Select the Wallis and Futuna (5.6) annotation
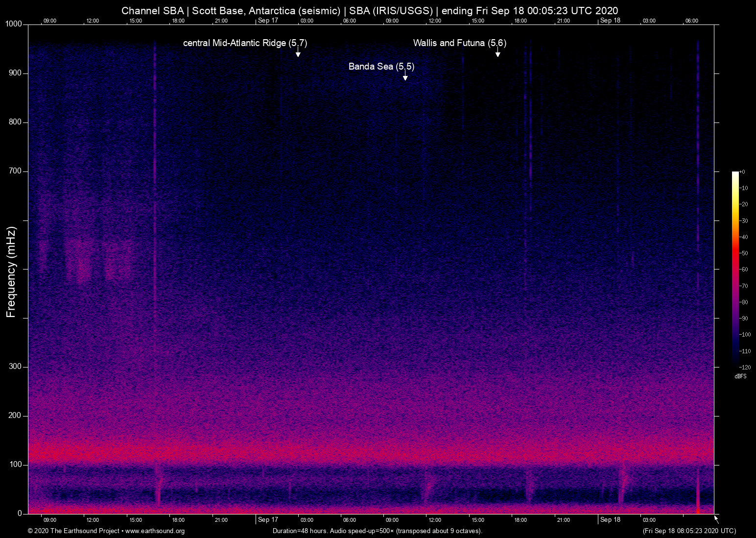The image size is (756, 538). 459,43
